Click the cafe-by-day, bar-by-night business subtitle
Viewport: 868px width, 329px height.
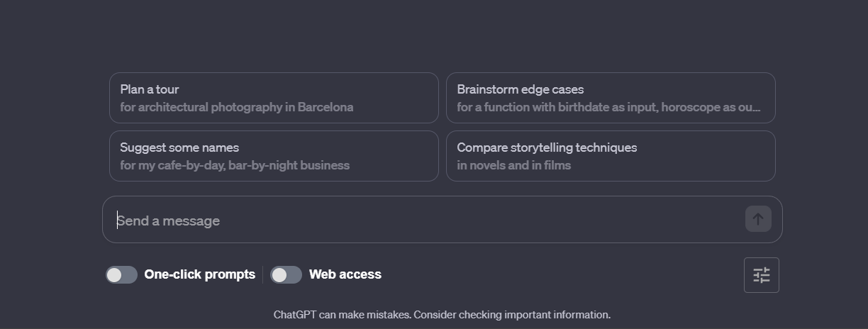pos(235,165)
